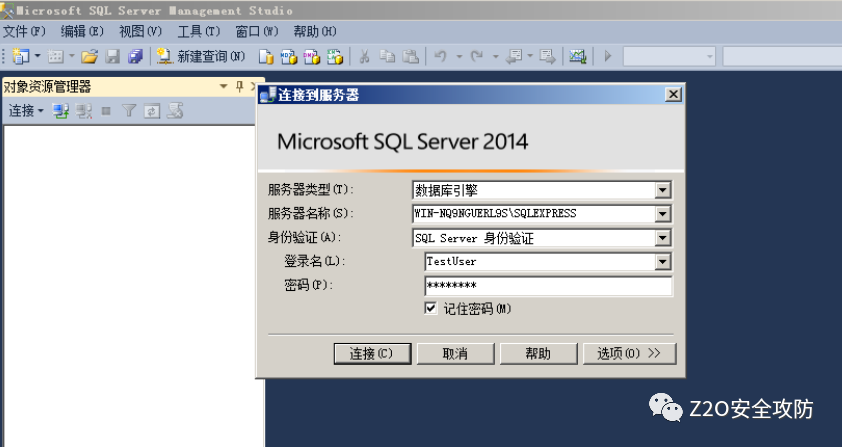This screenshot has width=842, height=447.
Task: Click the Delete/script icon in Object Explorer toolbar
Action: pos(175,111)
